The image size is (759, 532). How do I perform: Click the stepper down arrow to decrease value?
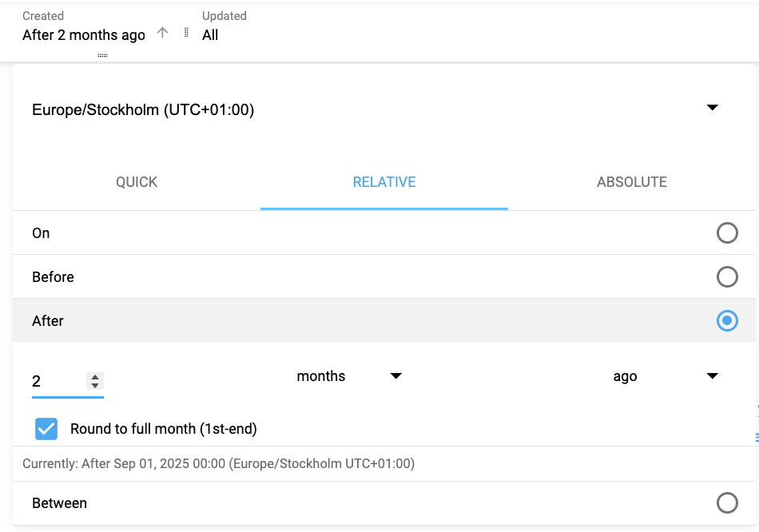coord(95,385)
